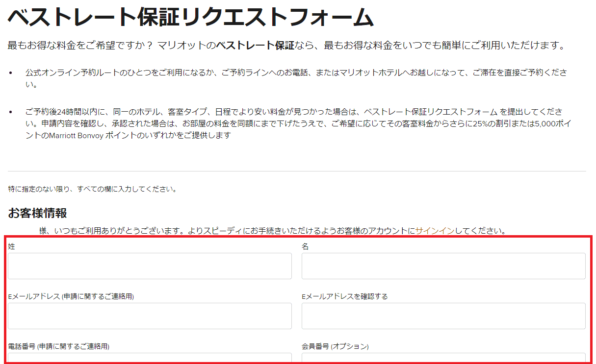Click the 名 (first name) input field

[x=443, y=266]
